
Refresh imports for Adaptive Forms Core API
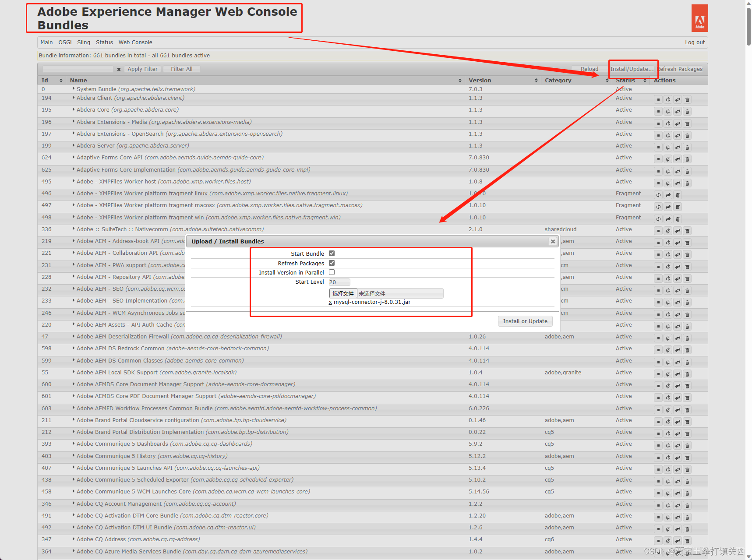click(668, 159)
